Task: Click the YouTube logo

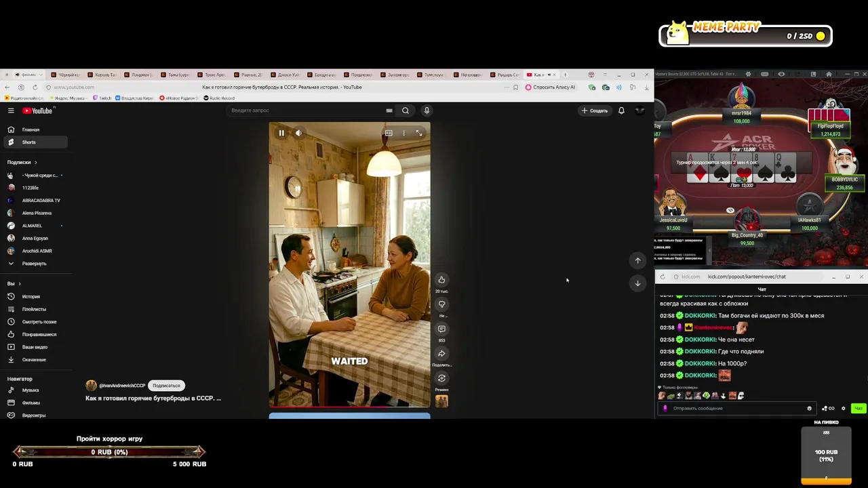Action: 37,110
